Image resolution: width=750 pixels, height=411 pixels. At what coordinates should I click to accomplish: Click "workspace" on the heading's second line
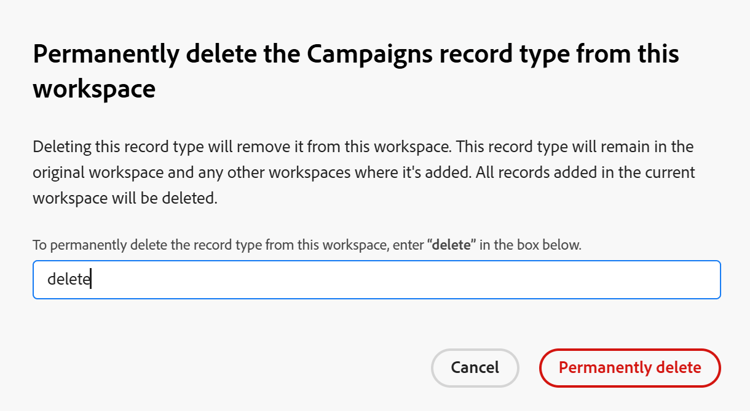(x=94, y=88)
